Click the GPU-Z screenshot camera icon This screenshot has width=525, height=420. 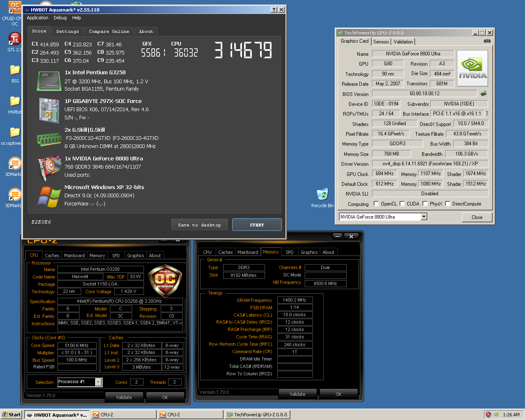coord(487,41)
